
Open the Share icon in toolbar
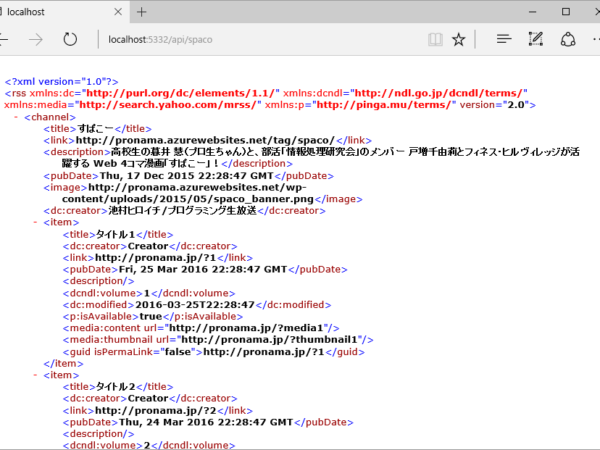568,39
